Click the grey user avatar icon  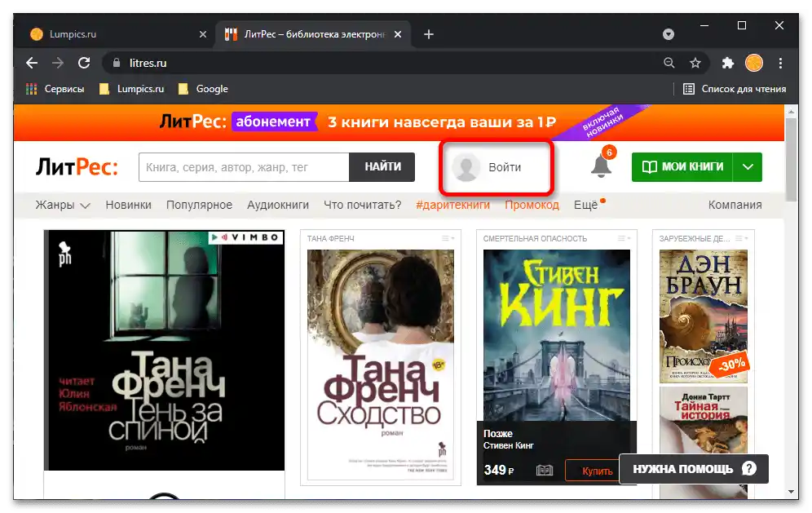point(466,167)
